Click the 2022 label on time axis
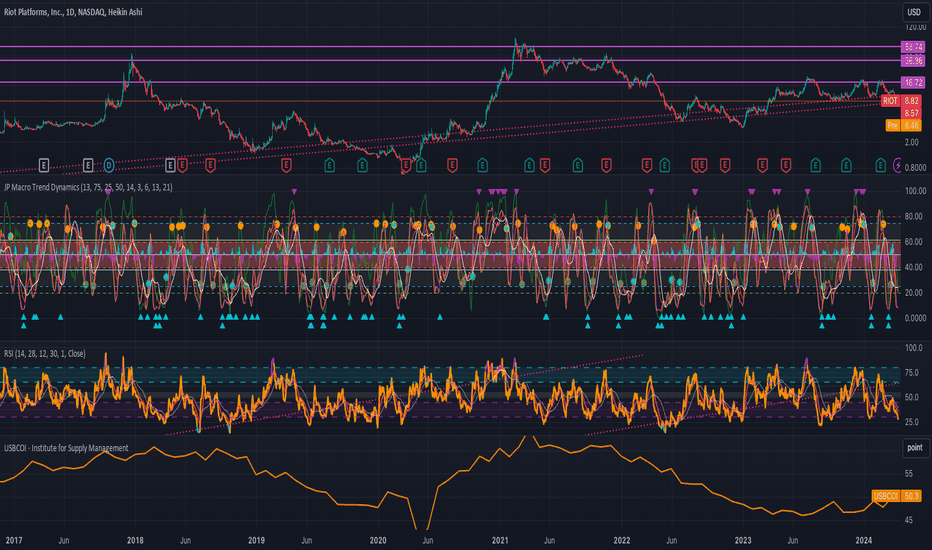 tap(622, 540)
